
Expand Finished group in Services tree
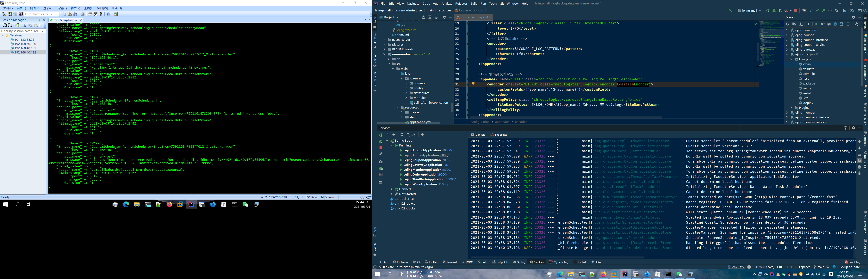point(392,189)
